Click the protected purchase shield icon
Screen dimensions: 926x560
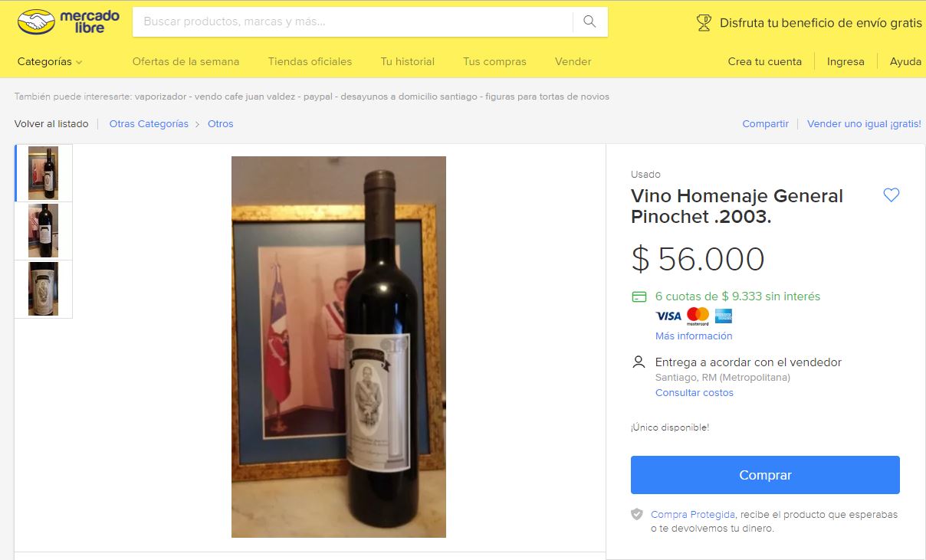pyautogui.click(x=637, y=514)
